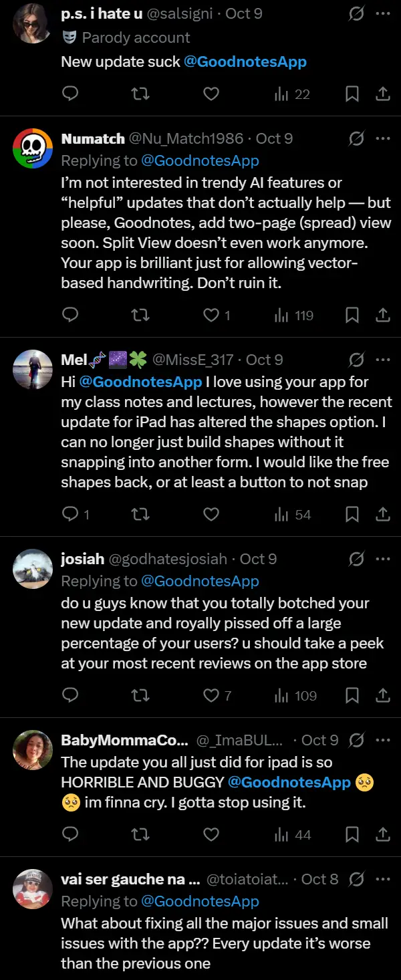Share BabyMommaCo's tweet about buggy update
Viewport: 401px width, 980px height.
383,834
